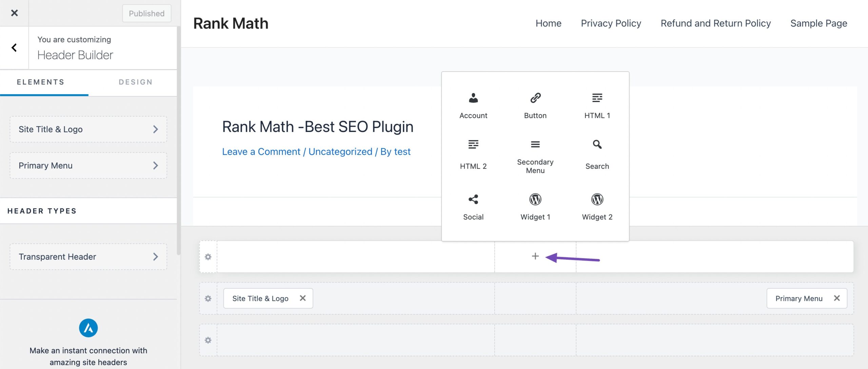Expand Primary Menu settings in sidebar
Image resolution: width=868 pixels, height=369 pixels.
click(x=88, y=166)
